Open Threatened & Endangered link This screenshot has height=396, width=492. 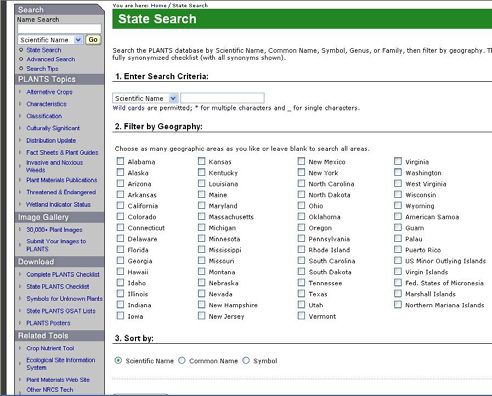tap(61, 192)
